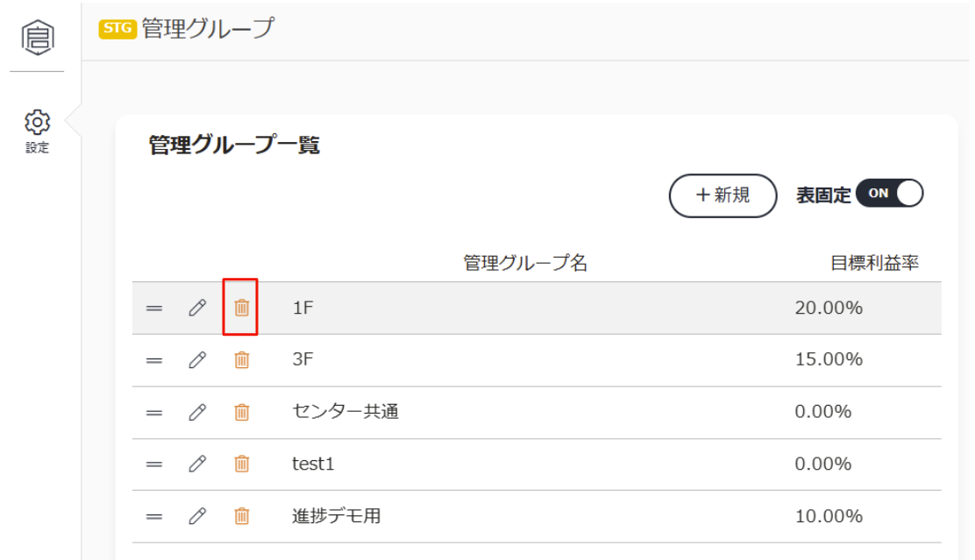The width and height of the screenshot is (975, 560).
Task: Delete the センター共通 group
Action: coord(241,412)
